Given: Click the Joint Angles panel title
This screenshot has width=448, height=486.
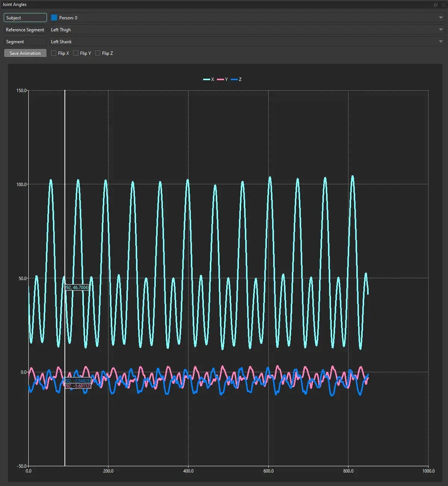Looking at the screenshot, I should point(15,4).
